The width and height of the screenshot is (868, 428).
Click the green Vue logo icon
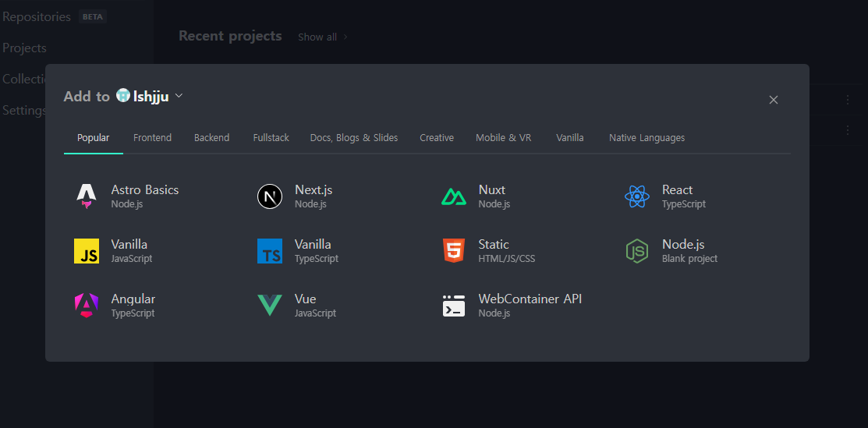tap(270, 306)
